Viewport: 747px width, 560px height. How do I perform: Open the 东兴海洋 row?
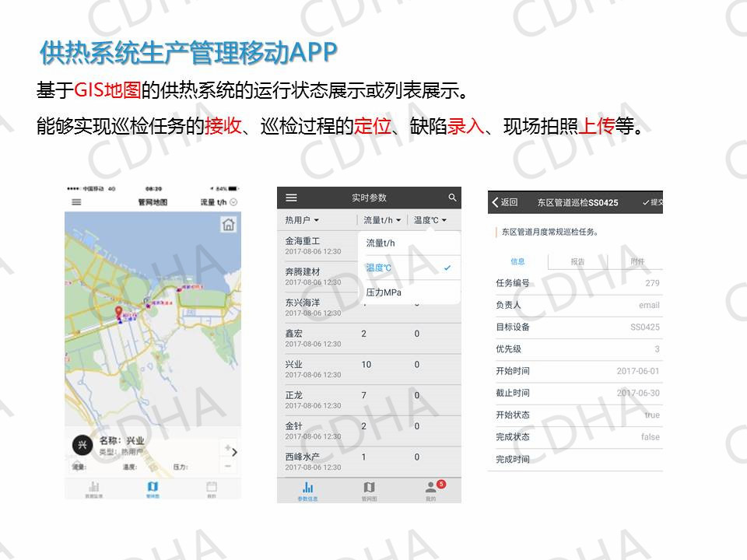pos(369,308)
